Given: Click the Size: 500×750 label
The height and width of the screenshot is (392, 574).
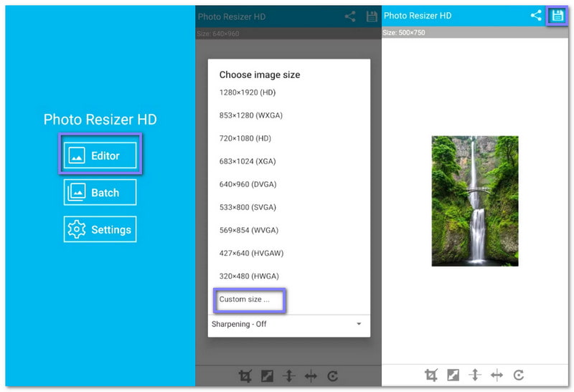Looking at the screenshot, I should click(404, 32).
